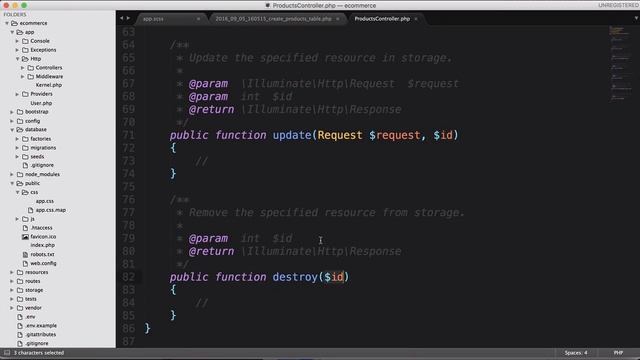Click the js folder icon
The height and width of the screenshot is (360, 640).
(x=25, y=219)
